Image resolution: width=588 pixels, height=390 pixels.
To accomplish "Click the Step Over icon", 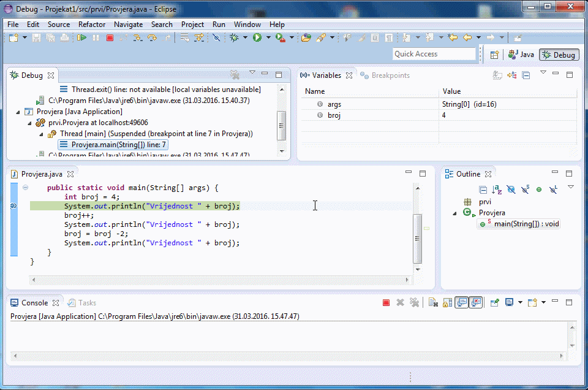I will [151, 38].
